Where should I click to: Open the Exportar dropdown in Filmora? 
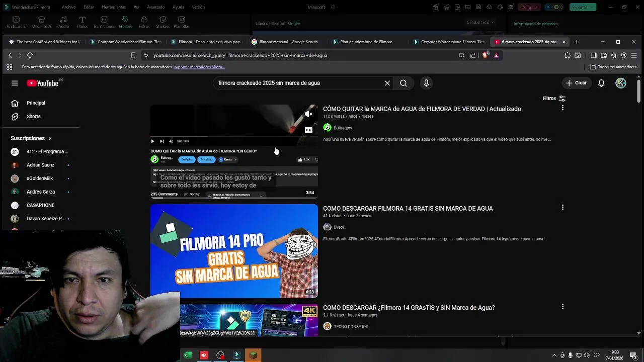point(583,7)
